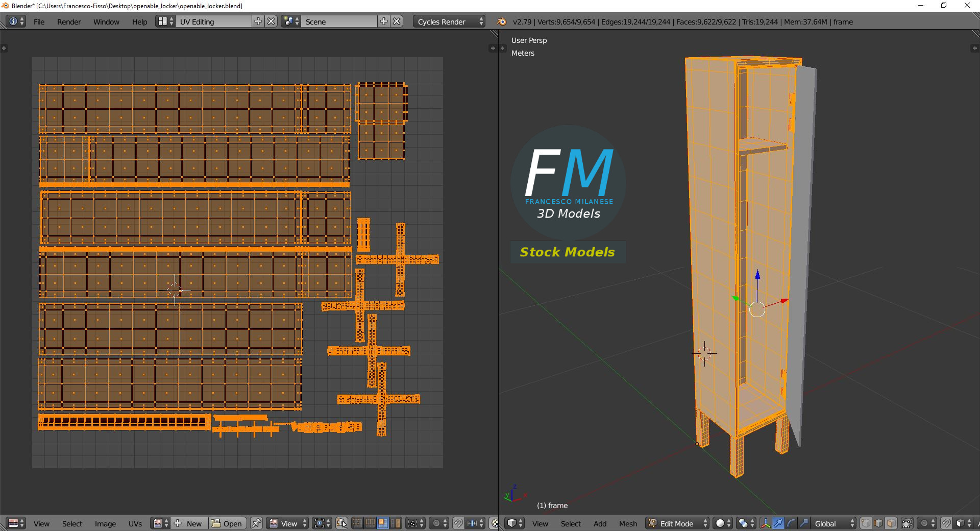This screenshot has width=980, height=531.
Task: Select mesh vertex select mode
Action: tap(866, 523)
